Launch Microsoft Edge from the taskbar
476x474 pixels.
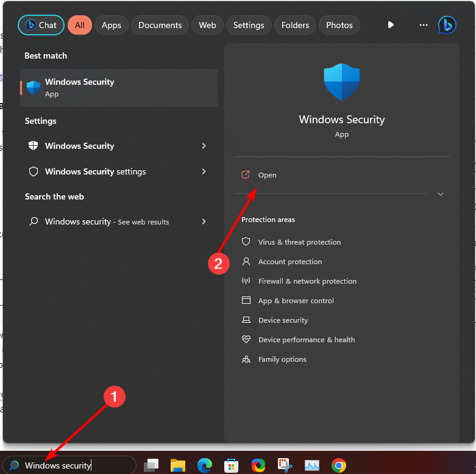(205, 465)
